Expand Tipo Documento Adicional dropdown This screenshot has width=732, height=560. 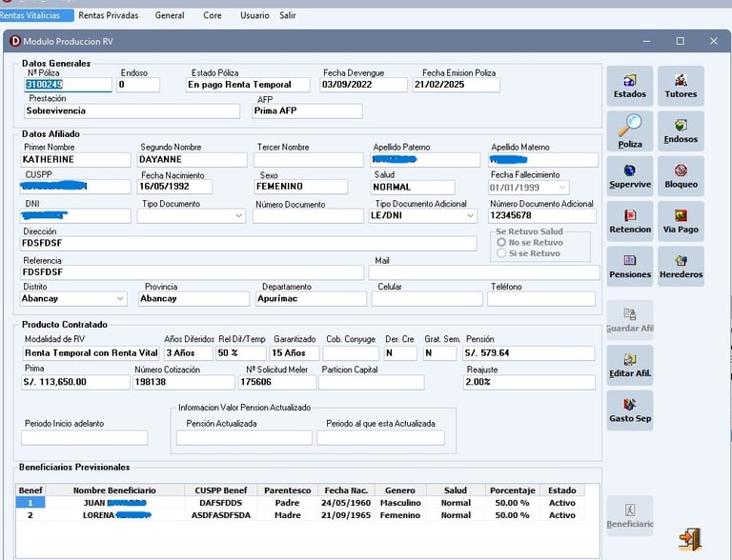point(470,216)
